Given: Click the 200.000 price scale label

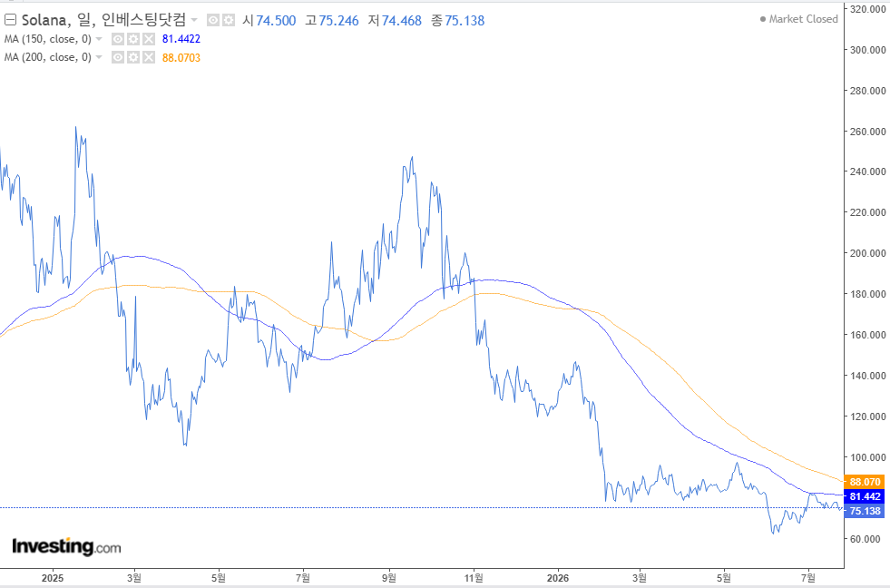Looking at the screenshot, I should click(x=867, y=253).
